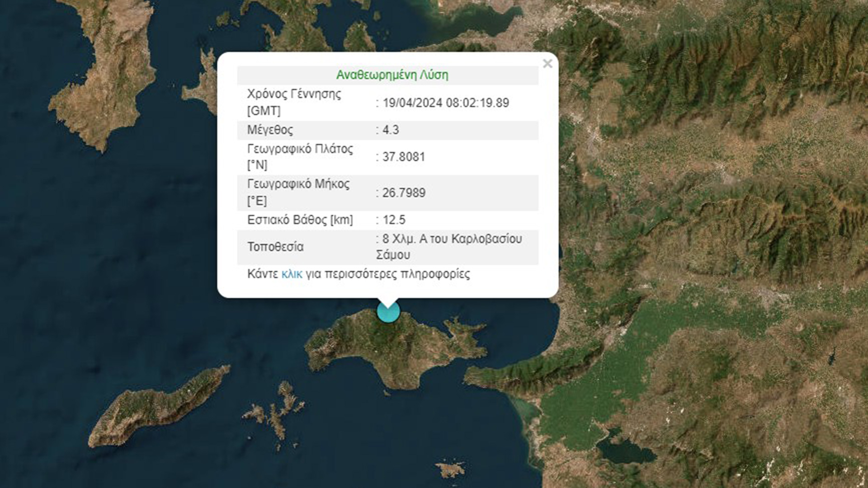Viewport: 868px width, 488px height.
Task: Click the 'Μέγεθος' row label
Action: point(270,130)
